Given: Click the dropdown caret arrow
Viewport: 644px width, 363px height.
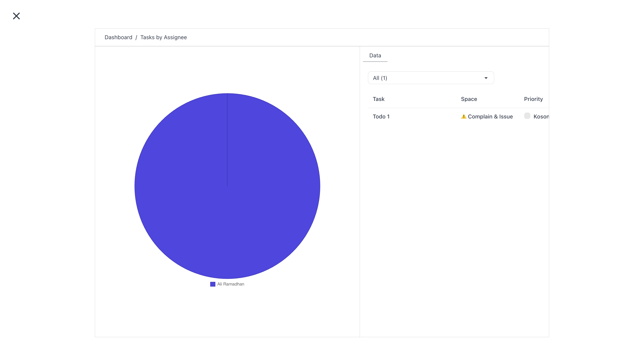Looking at the screenshot, I should point(486,78).
